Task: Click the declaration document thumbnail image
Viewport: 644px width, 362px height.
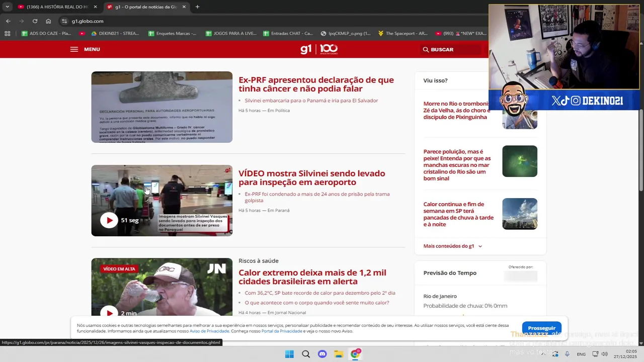Action: point(162,107)
